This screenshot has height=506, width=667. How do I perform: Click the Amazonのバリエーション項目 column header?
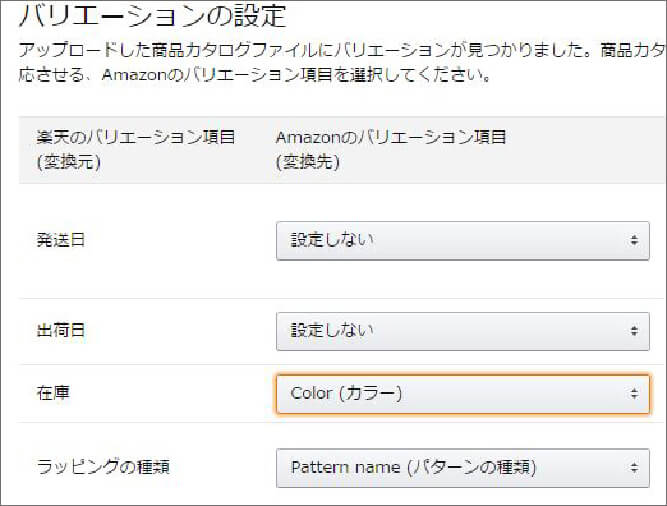tap(390, 137)
